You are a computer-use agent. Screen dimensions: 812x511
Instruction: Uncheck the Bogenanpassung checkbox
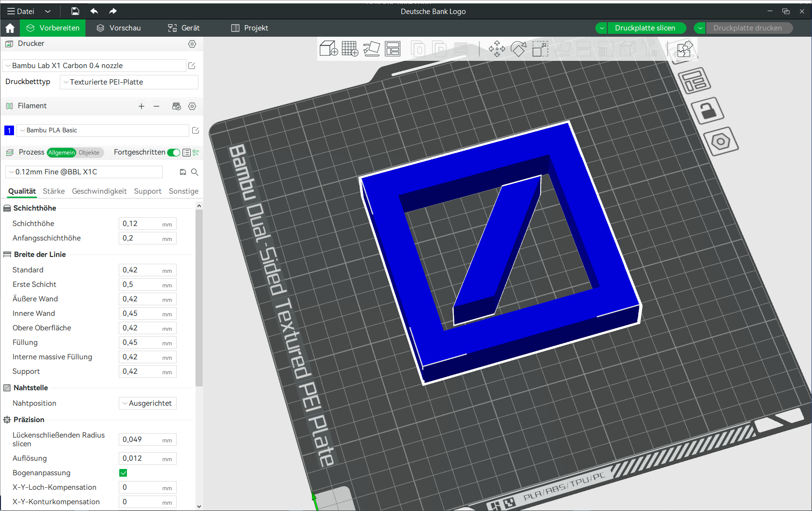[x=123, y=473]
